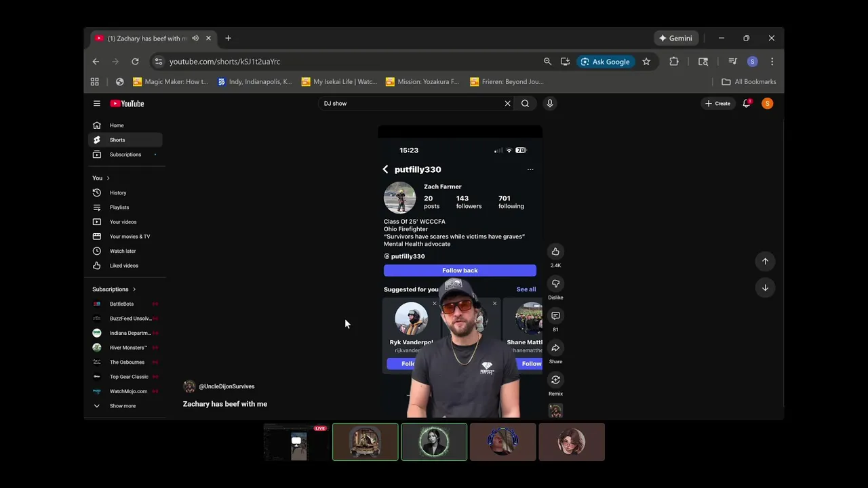Open BattleBots subscription channel
Screen dimensions: 868x488
125,304
